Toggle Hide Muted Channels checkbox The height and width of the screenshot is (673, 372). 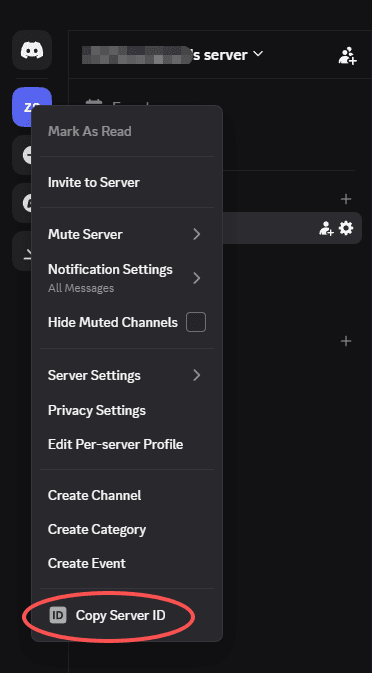click(x=196, y=322)
